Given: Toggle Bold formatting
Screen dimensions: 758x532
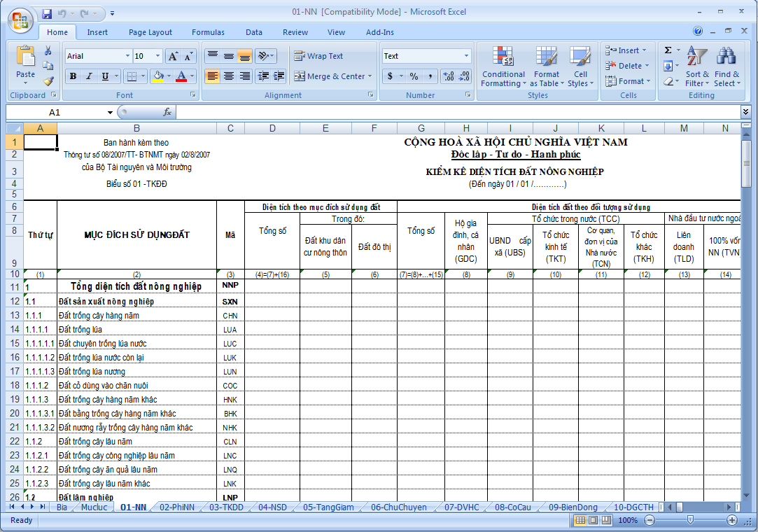Looking at the screenshot, I should coord(73,76).
